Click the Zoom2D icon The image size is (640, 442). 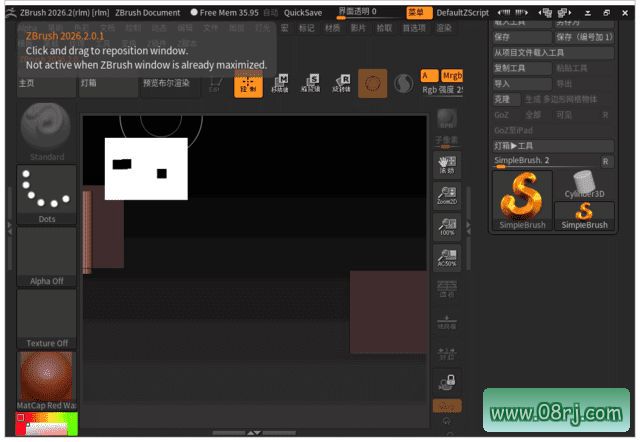point(447,196)
